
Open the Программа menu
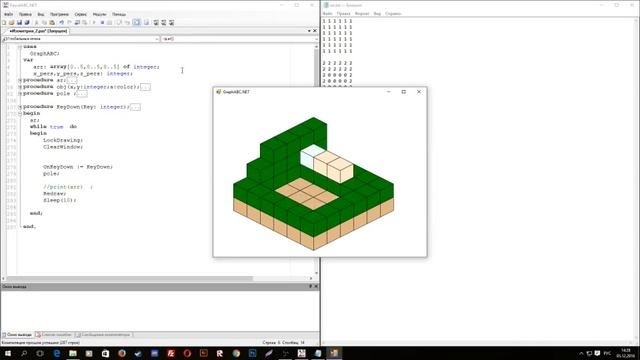point(59,14)
